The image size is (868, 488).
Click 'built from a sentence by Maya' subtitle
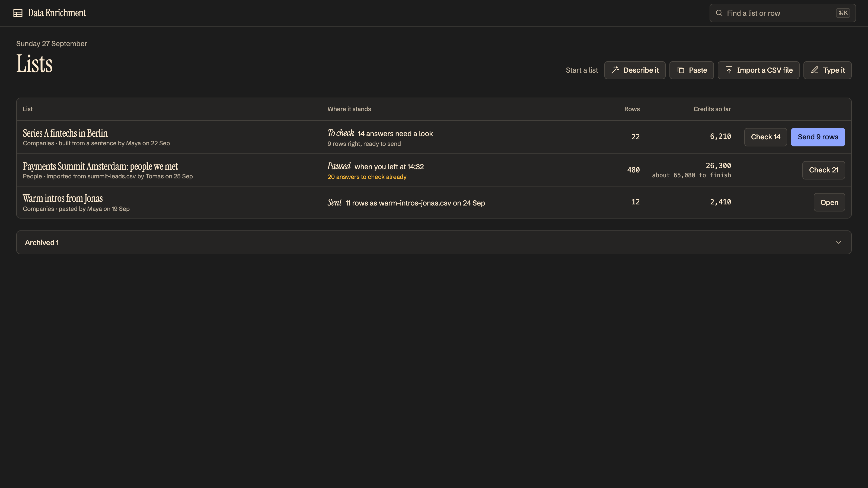(x=100, y=143)
